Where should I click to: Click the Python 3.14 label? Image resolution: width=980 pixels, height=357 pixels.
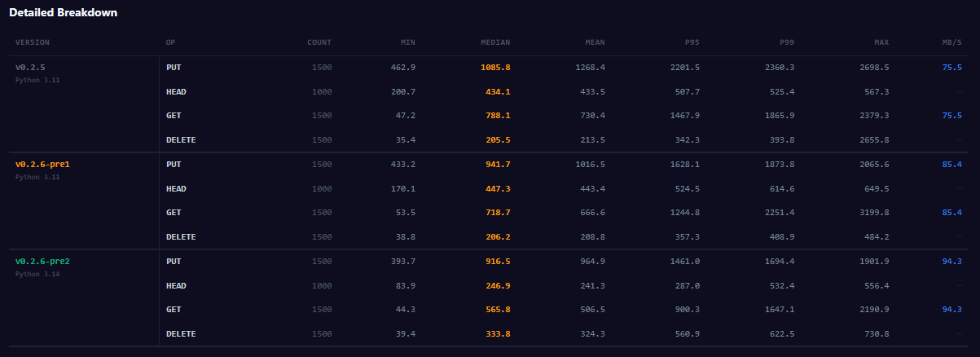point(37,274)
